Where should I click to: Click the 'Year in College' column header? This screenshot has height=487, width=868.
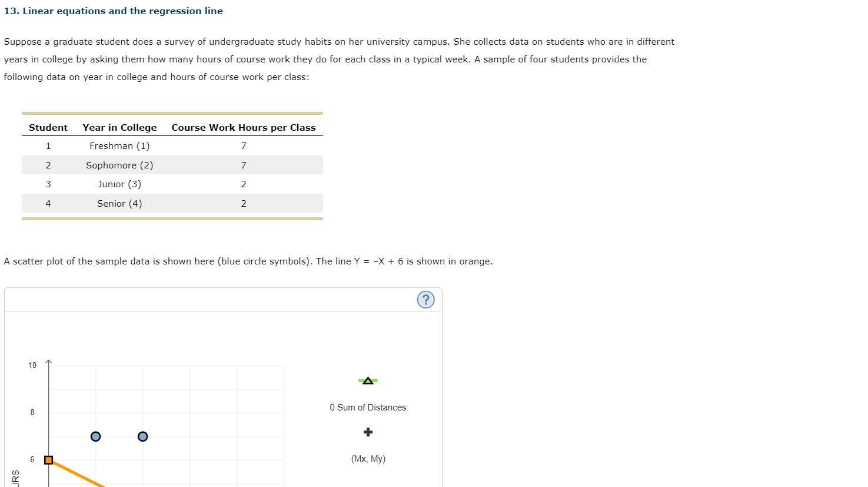pyautogui.click(x=119, y=127)
